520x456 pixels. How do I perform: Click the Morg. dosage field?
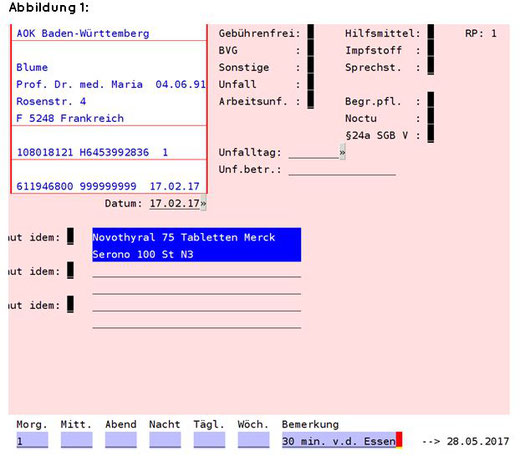[x=32, y=440]
